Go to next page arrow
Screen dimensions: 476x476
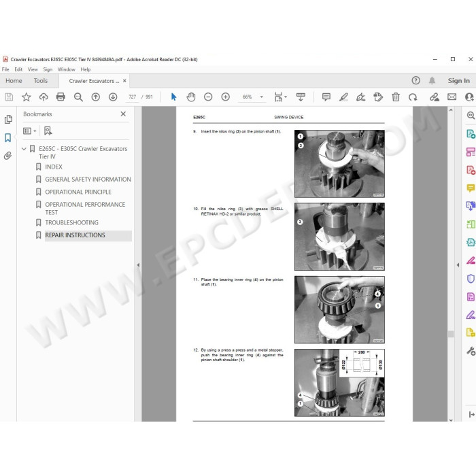coord(113,97)
